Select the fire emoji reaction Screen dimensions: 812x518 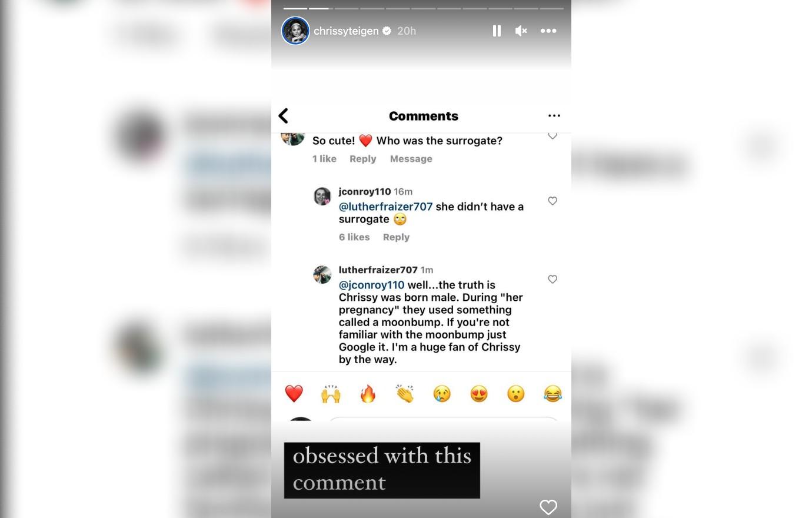(x=368, y=393)
